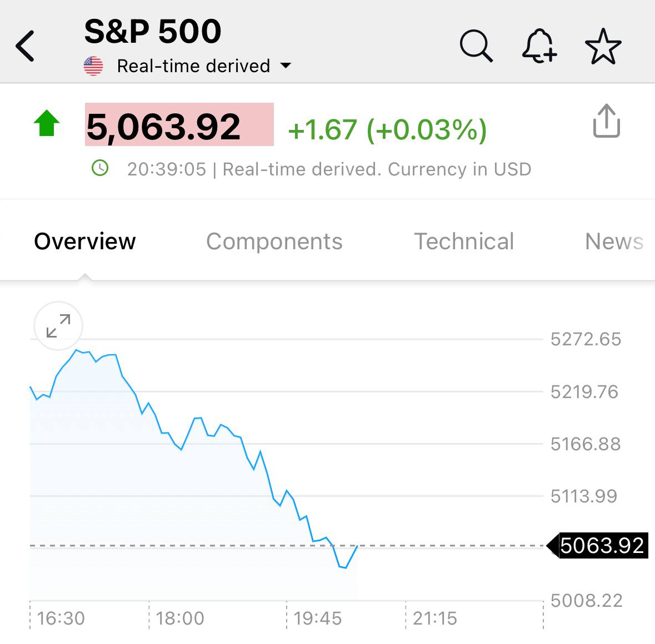This screenshot has height=644, width=655.
Task: Select the Real-time derived data source label
Action: coord(193,66)
